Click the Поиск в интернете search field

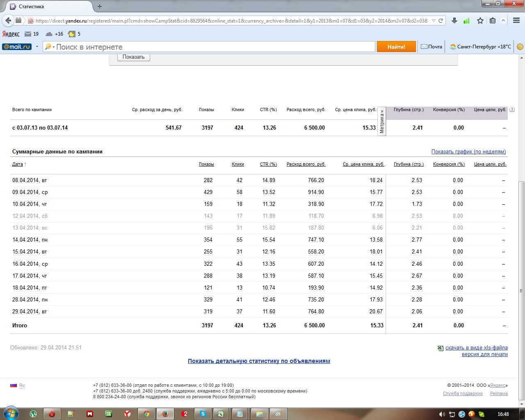(x=215, y=47)
